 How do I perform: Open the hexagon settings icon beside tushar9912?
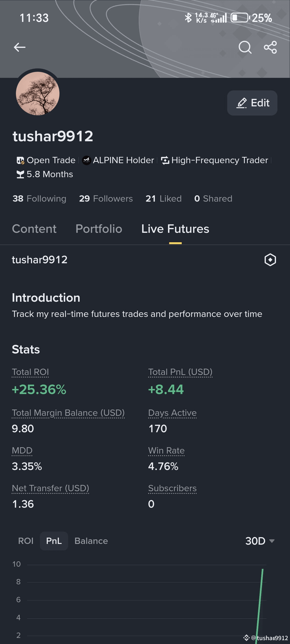(x=270, y=260)
